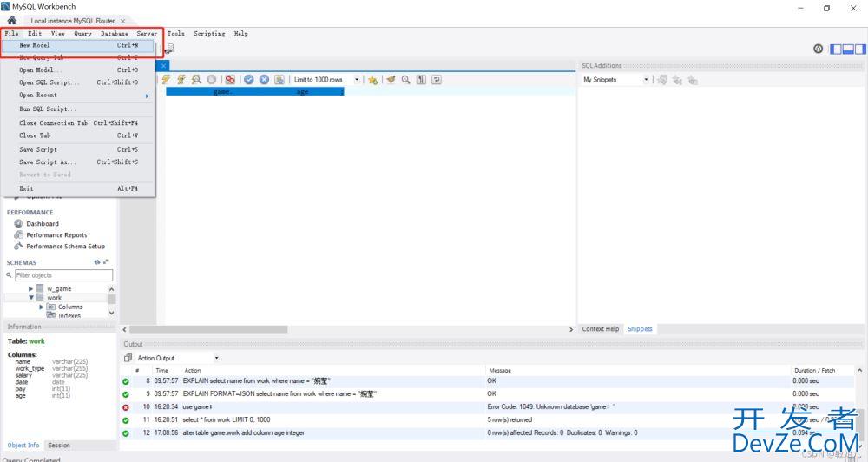
Task: Click insert snippet at cursor icon
Action: tap(677, 80)
